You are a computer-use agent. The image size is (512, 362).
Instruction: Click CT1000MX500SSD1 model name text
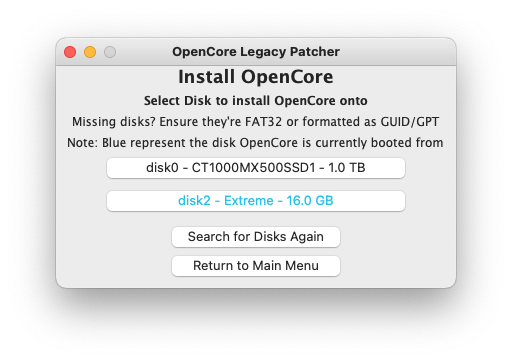pos(253,168)
